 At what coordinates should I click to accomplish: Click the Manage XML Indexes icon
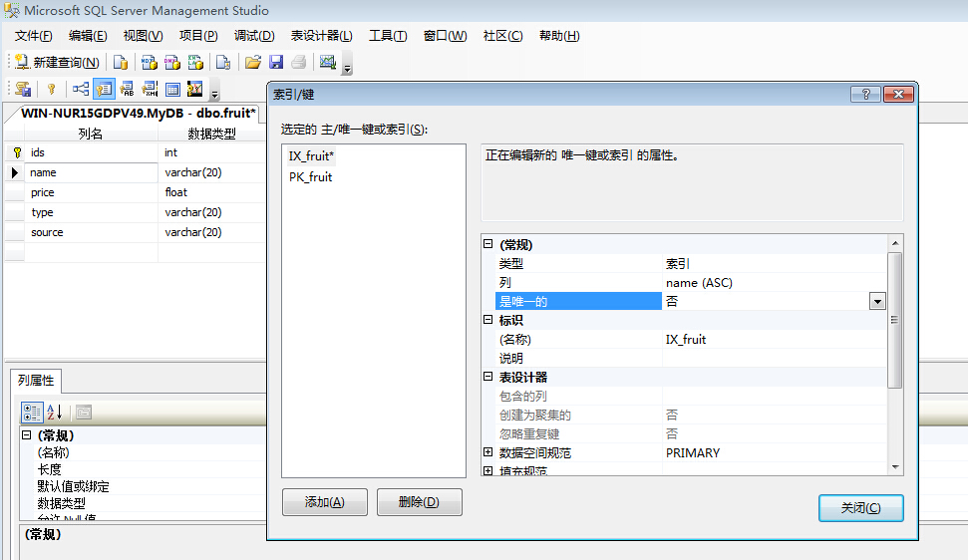tap(150, 90)
